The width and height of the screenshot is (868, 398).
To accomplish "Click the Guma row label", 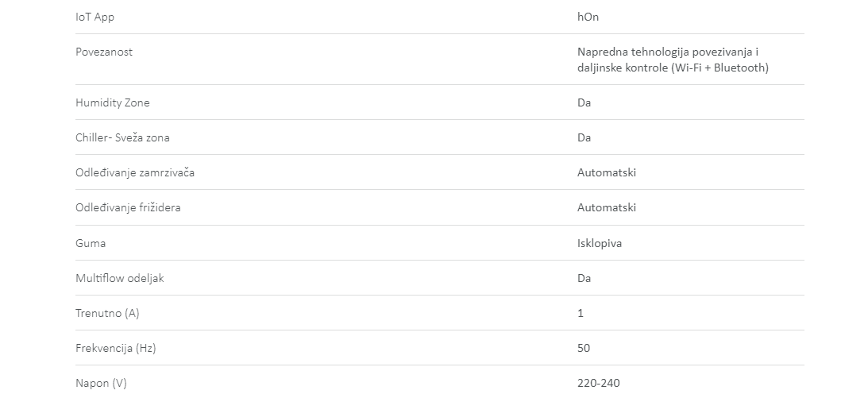I will click(91, 243).
